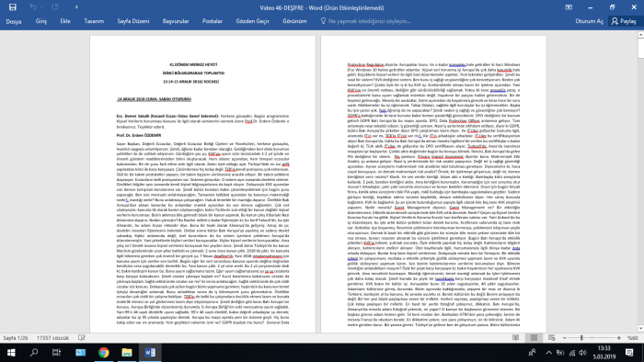Click the network tray icon

[571, 353]
